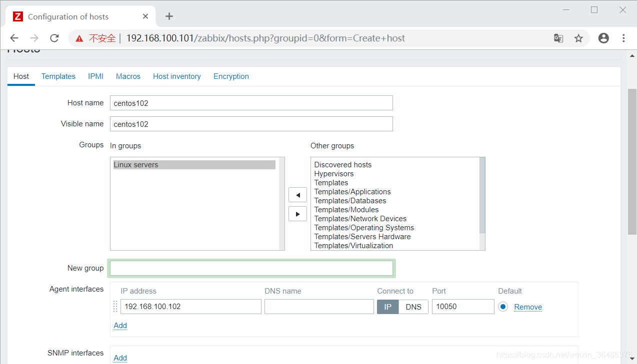Image resolution: width=637 pixels, height=364 pixels.
Task: Select Templates/Servers Hardware group
Action: [362, 237]
